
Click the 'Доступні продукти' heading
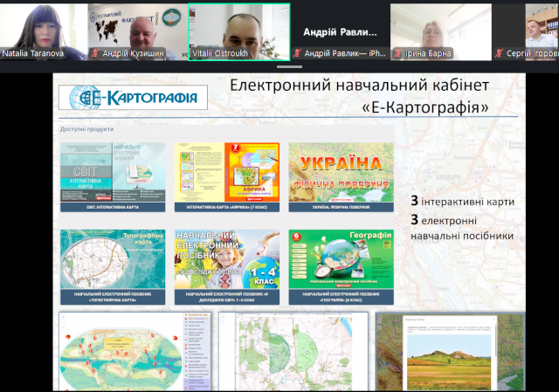click(x=86, y=129)
